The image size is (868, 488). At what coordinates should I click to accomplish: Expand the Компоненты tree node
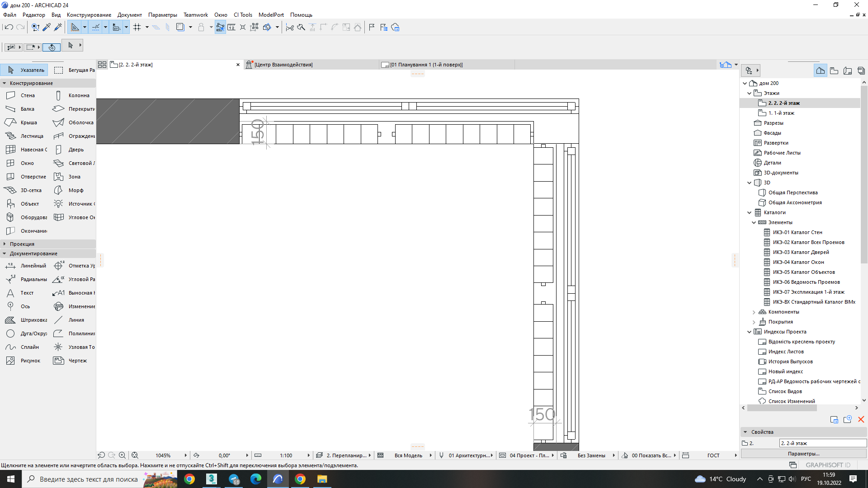(754, 312)
